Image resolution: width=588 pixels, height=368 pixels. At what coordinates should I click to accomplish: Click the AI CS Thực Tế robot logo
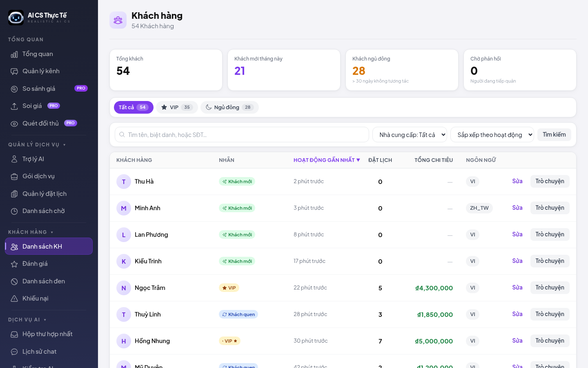point(16,18)
